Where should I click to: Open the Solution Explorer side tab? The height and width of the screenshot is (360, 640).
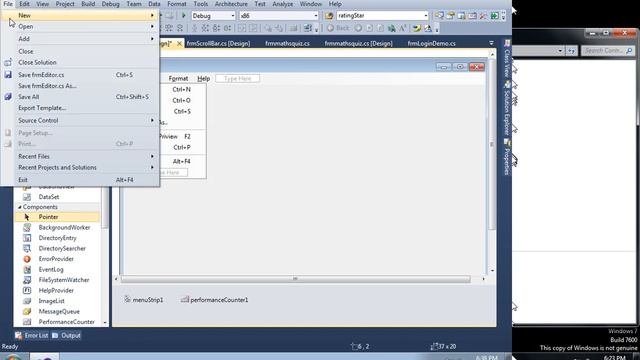coord(507,108)
